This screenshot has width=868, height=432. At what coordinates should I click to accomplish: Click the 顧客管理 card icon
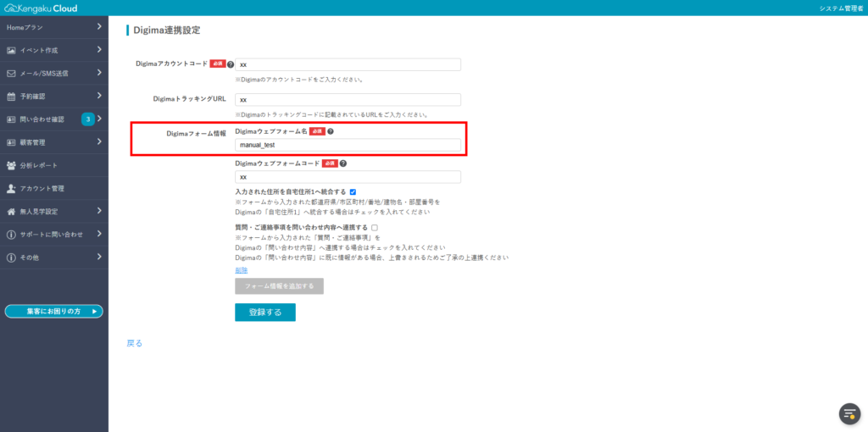[11, 142]
